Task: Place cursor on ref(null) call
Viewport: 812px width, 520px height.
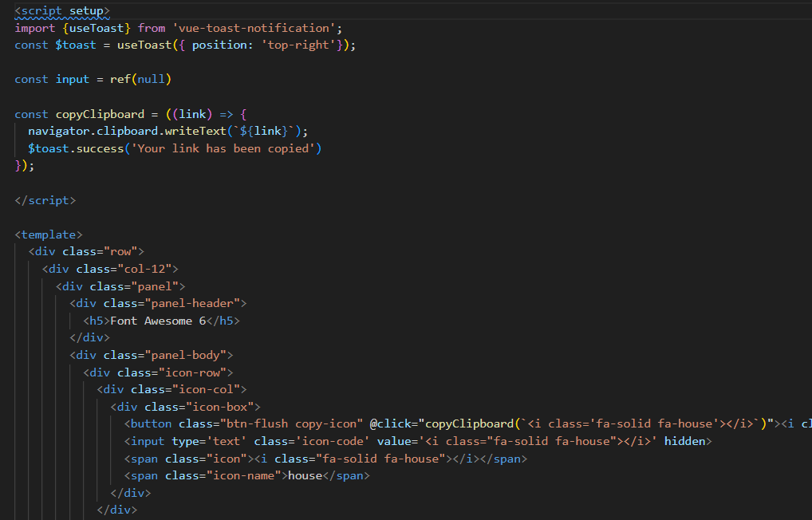Action: [x=140, y=79]
